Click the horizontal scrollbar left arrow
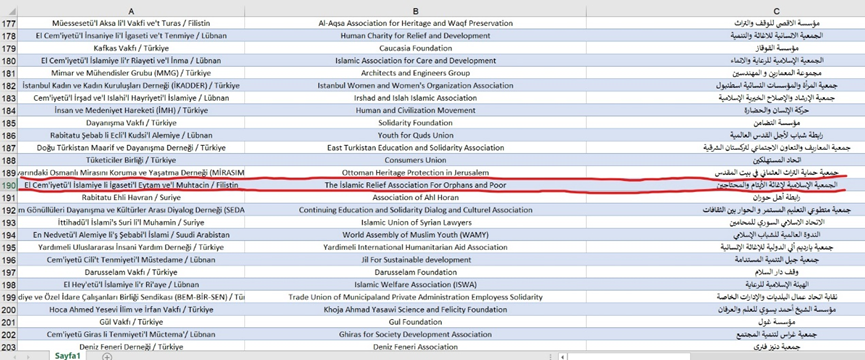The image size is (865, 360). [x=562, y=356]
